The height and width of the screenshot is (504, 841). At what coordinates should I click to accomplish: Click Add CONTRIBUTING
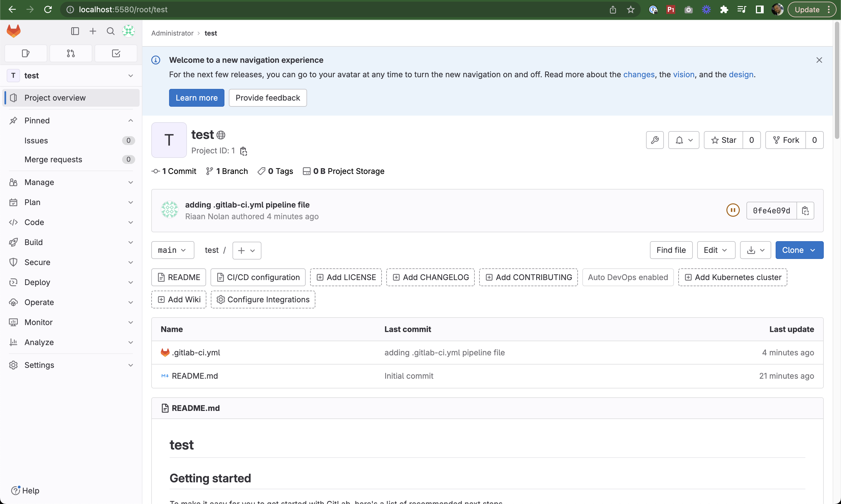point(528,278)
